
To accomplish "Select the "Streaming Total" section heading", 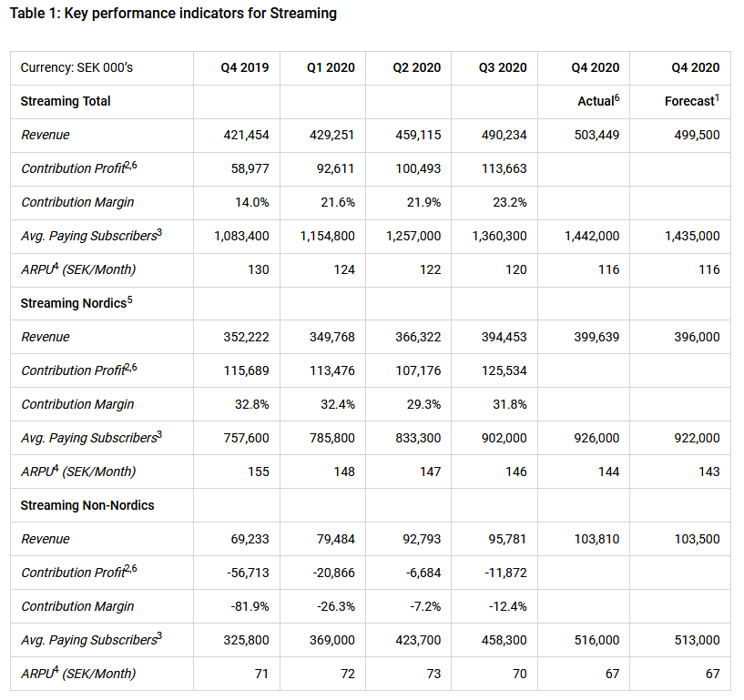I will click(66, 101).
